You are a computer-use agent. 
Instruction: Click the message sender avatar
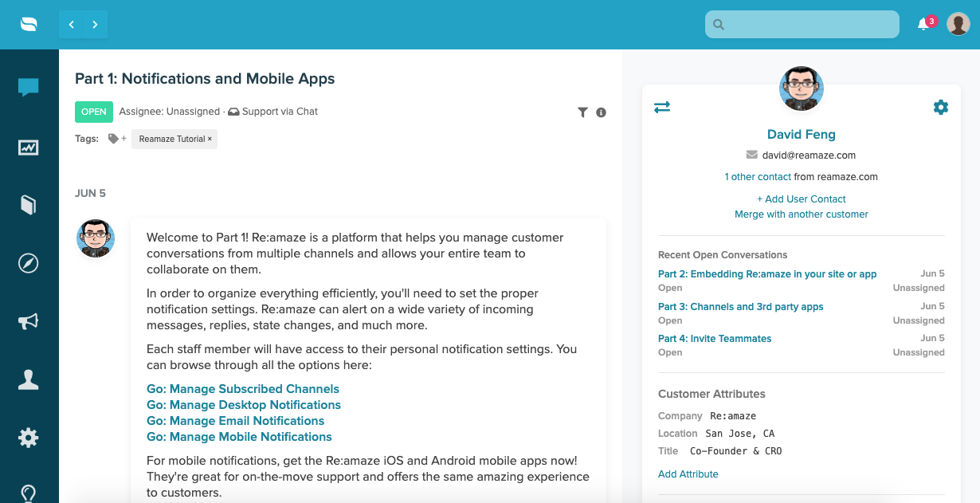pos(96,238)
